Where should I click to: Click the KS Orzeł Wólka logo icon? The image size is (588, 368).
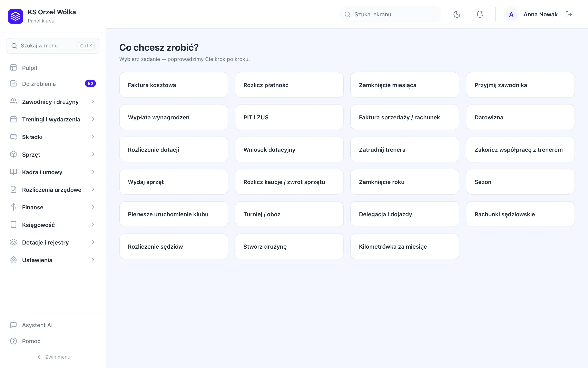(x=15, y=16)
